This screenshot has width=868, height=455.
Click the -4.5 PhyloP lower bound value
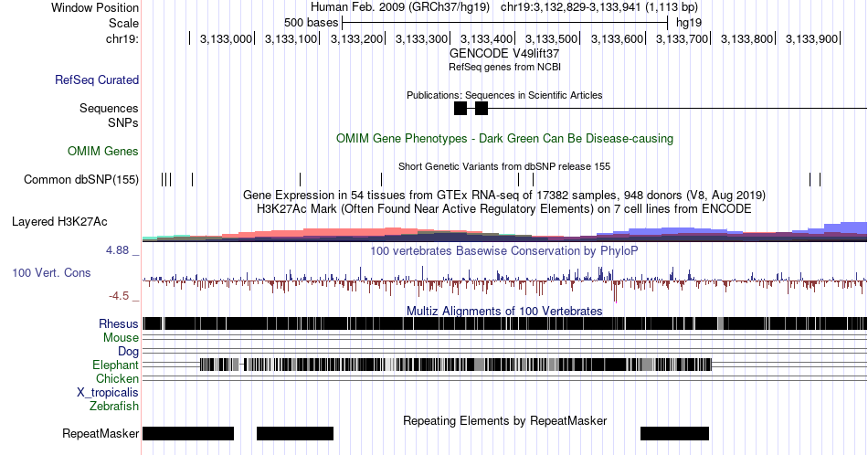tap(119, 296)
